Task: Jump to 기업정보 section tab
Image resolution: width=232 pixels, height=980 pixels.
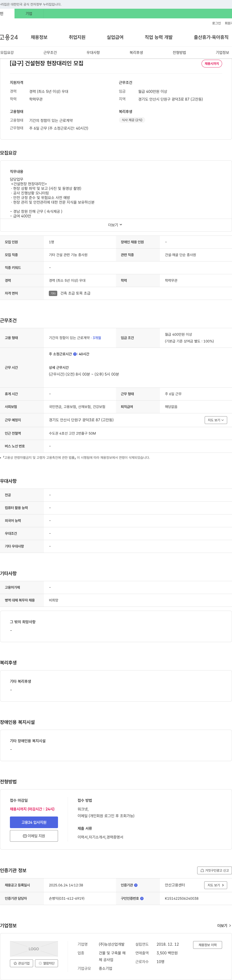Action: (x=223, y=52)
